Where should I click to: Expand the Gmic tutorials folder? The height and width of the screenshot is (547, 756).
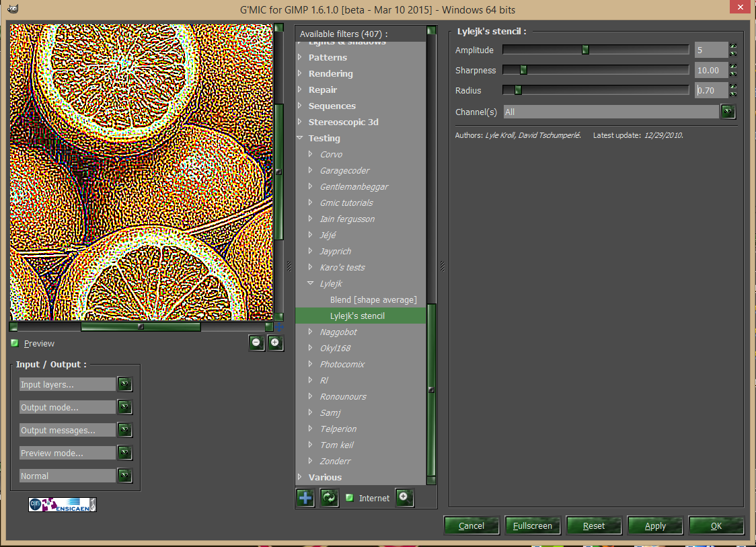[x=311, y=203]
